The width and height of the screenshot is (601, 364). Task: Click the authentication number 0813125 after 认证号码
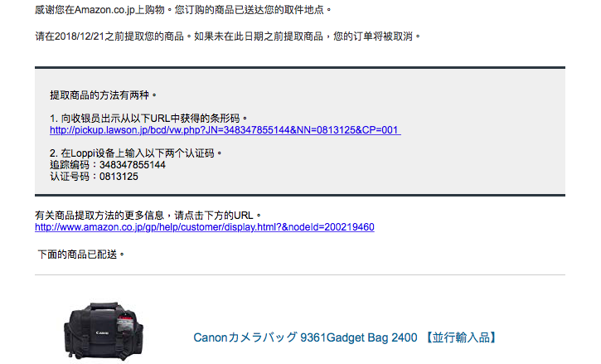tap(119, 177)
